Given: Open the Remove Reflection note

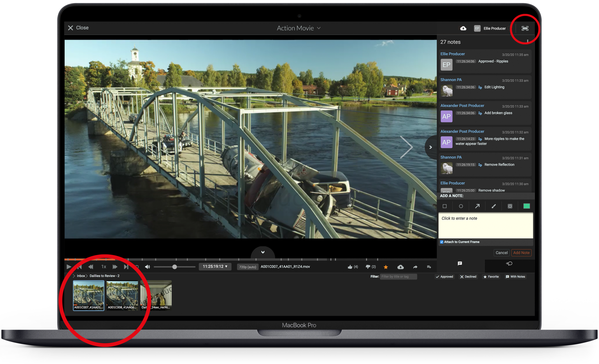Looking at the screenshot, I should pyautogui.click(x=485, y=165).
